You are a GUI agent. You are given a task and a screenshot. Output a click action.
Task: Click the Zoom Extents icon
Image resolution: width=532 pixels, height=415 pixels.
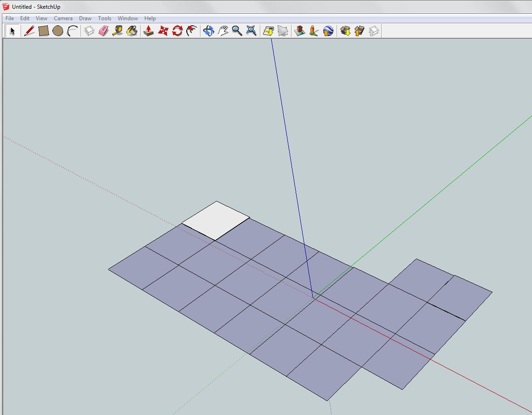pos(252,31)
